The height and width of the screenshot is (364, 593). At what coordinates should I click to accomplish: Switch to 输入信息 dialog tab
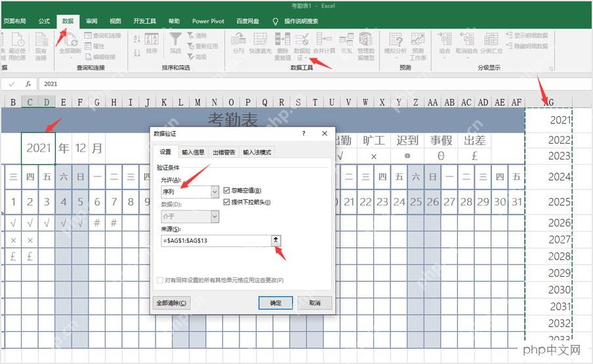(x=193, y=152)
